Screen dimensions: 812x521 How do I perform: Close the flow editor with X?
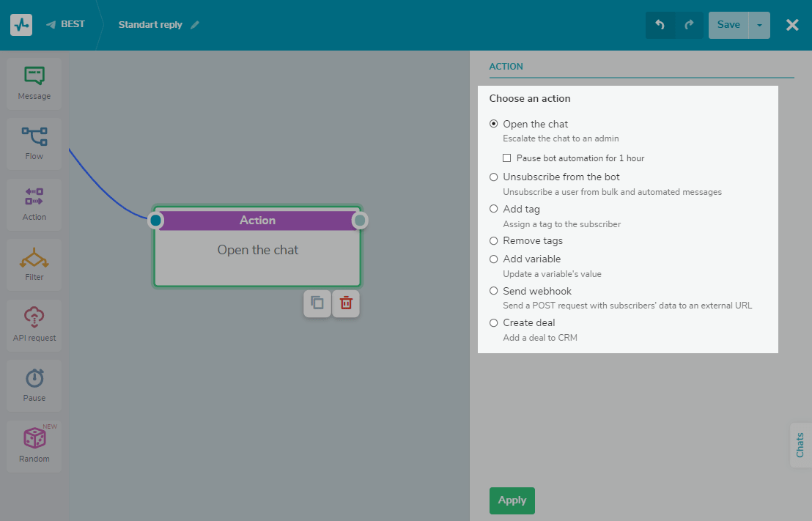pyautogui.click(x=791, y=25)
